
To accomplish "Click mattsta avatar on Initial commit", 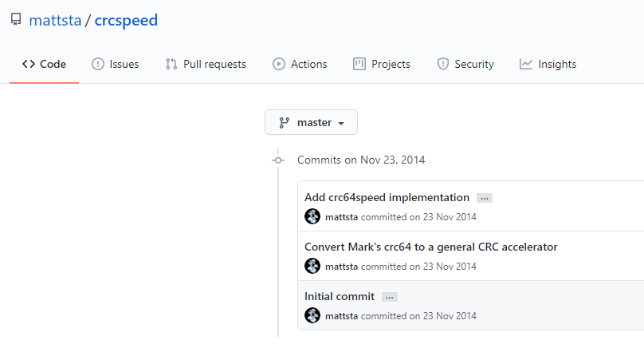I will tap(312, 315).
